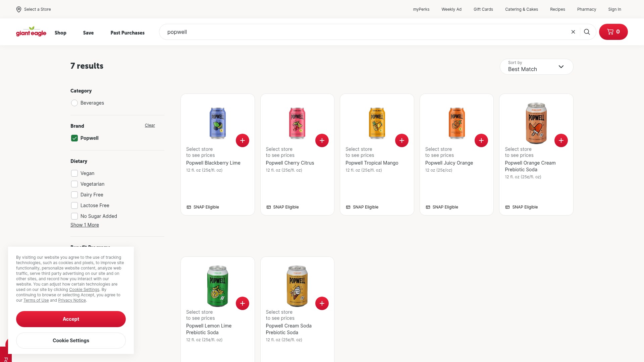The image size is (644, 362).
Task: Open myPerks in top navigation
Action: tap(421, 9)
